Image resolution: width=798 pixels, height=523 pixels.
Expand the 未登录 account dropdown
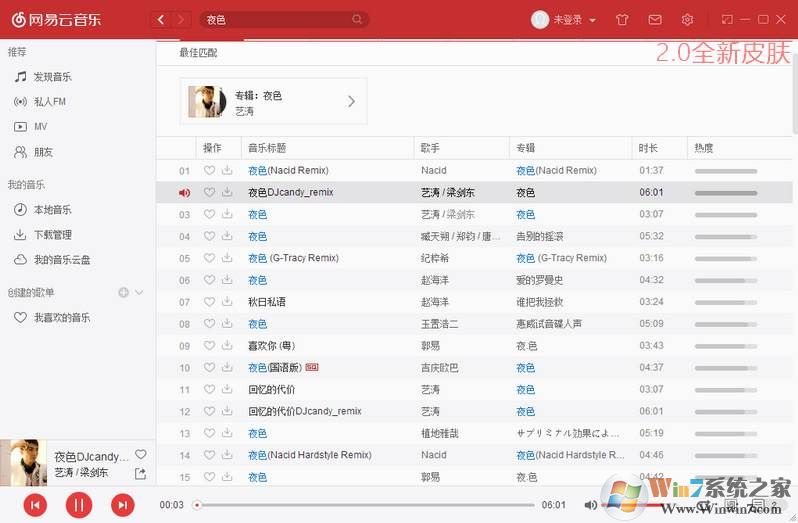click(x=592, y=20)
